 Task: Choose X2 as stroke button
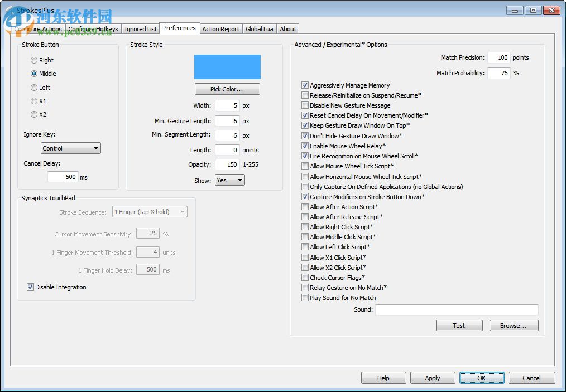[x=34, y=114]
